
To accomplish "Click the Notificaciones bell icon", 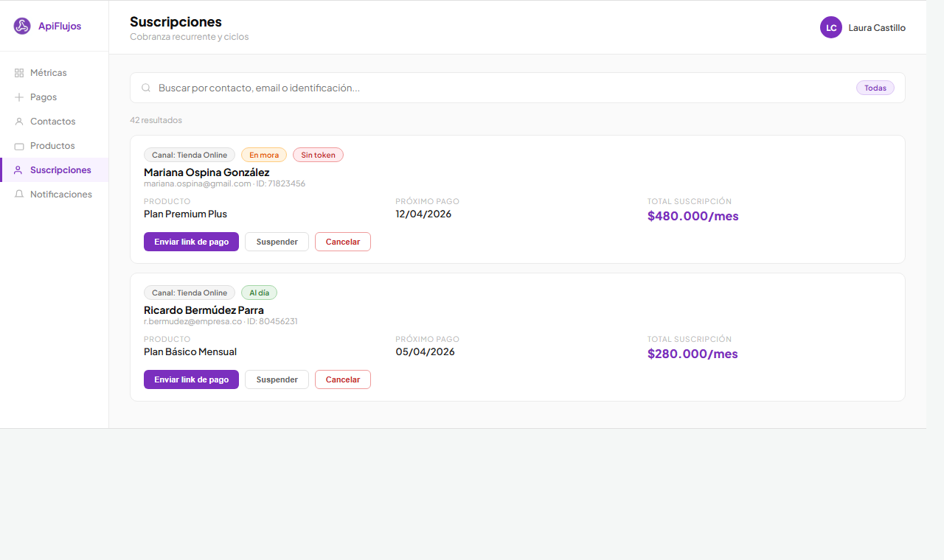I will pyautogui.click(x=19, y=195).
